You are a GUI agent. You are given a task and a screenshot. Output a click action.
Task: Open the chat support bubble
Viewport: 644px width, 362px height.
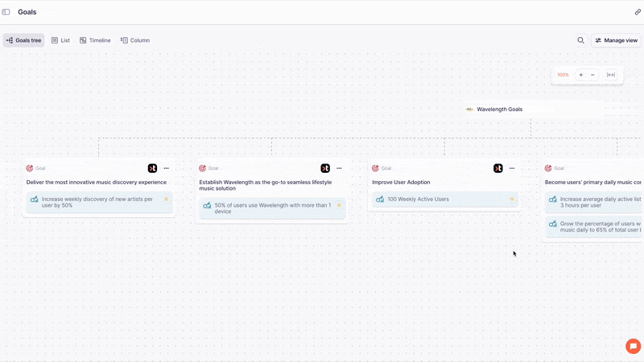[634, 346]
